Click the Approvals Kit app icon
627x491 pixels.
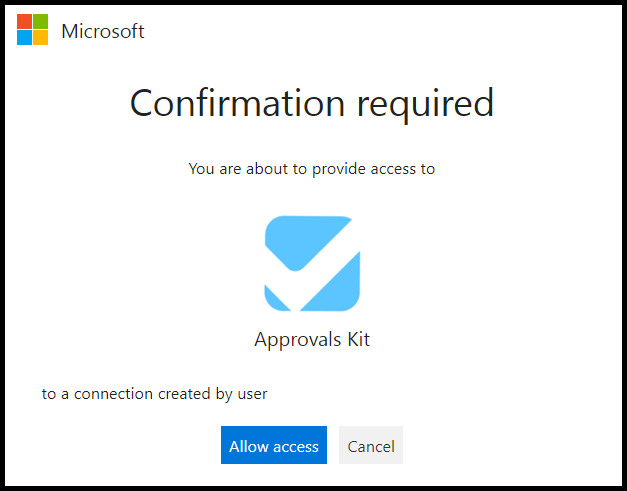[x=311, y=263]
